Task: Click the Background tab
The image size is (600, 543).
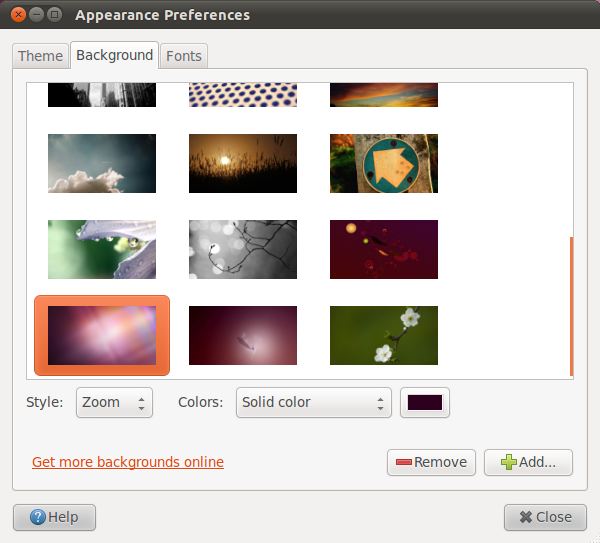Action: click(x=114, y=55)
